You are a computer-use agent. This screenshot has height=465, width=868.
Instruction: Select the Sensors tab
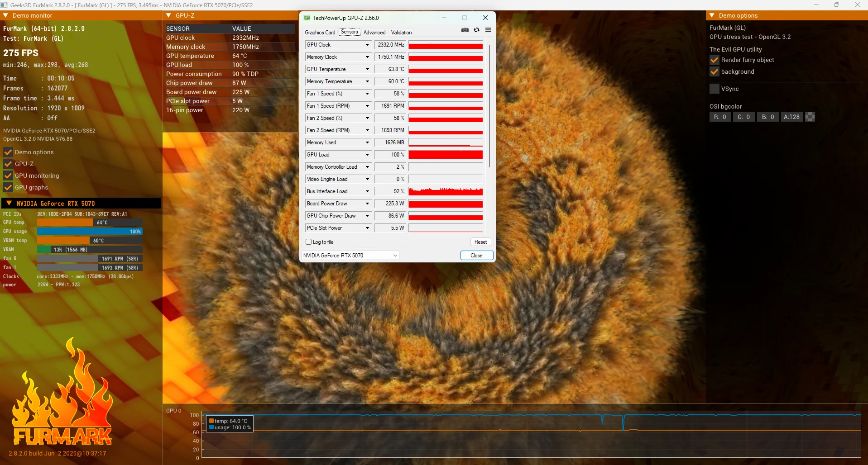[x=350, y=32]
